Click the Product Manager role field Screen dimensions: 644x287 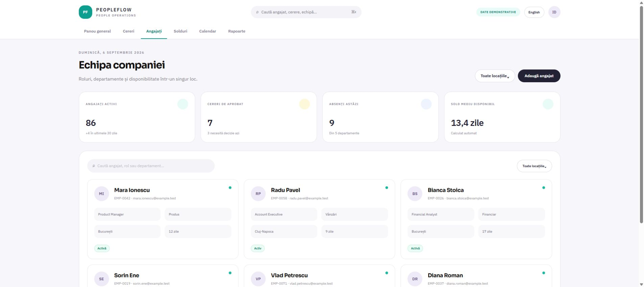click(127, 214)
